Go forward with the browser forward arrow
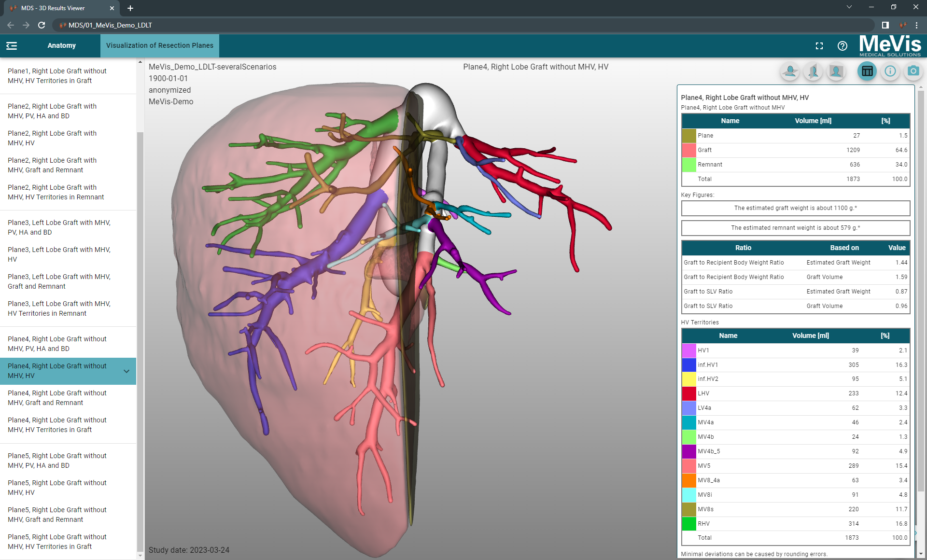The image size is (927, 560). coord(26,25)
